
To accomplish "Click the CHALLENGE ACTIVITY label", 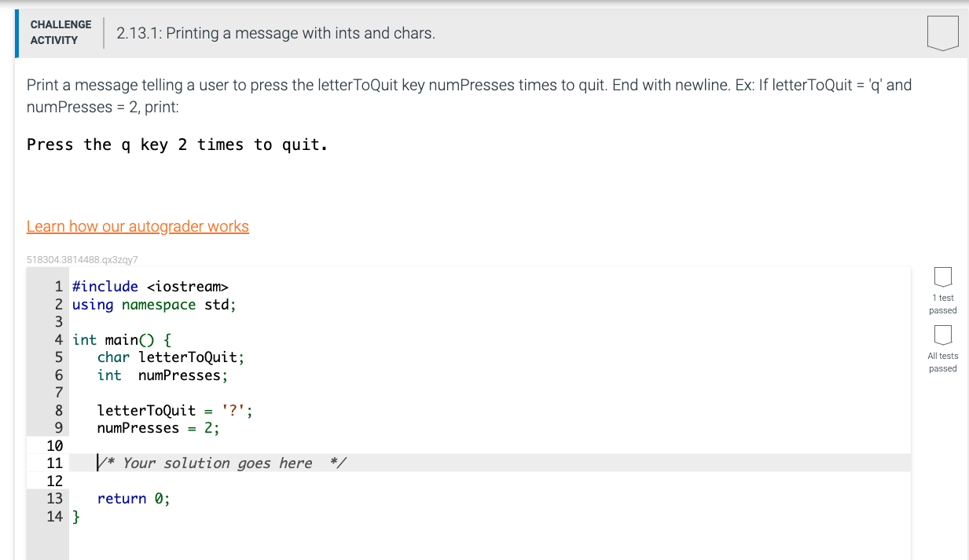I will pyautogui.click(x=61, y=31).
